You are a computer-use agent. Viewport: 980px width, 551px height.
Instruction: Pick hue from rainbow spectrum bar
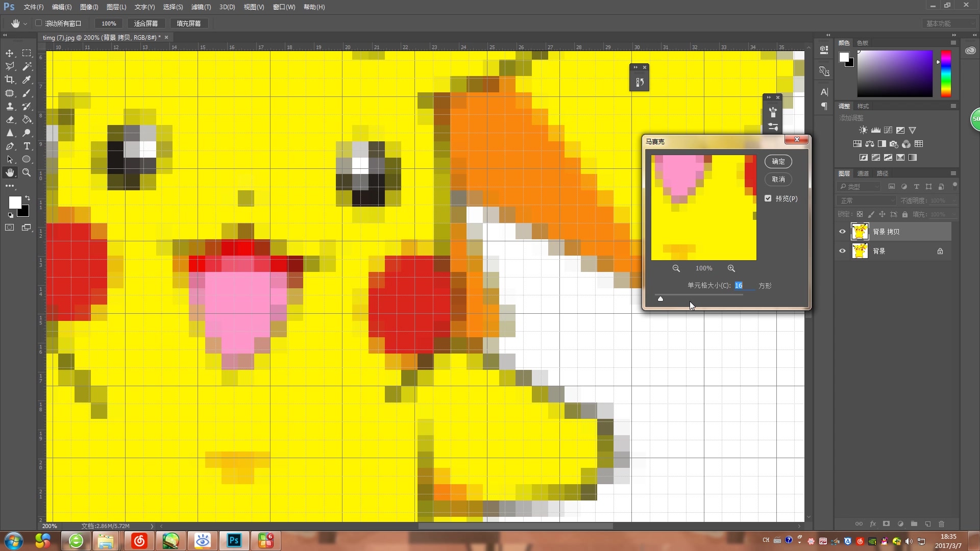coord(946,73)
